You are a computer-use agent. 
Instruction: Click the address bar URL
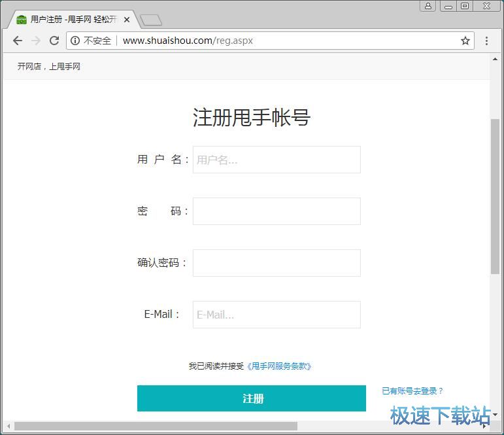point(188,41)
